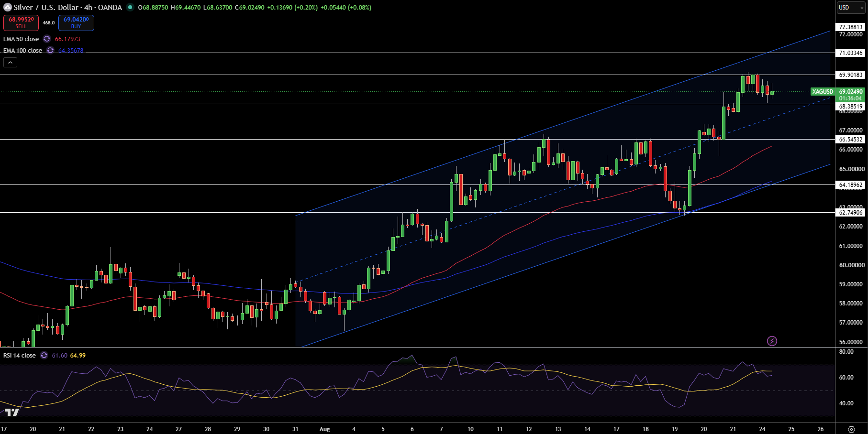Click the 468.0 spread value
The height and width of the screenshot is (434, 868).
pyautogui.click(x=48, y=22)
